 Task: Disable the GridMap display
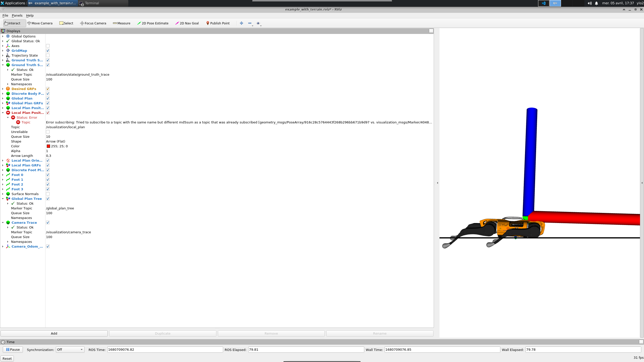(x=48, y=50)
